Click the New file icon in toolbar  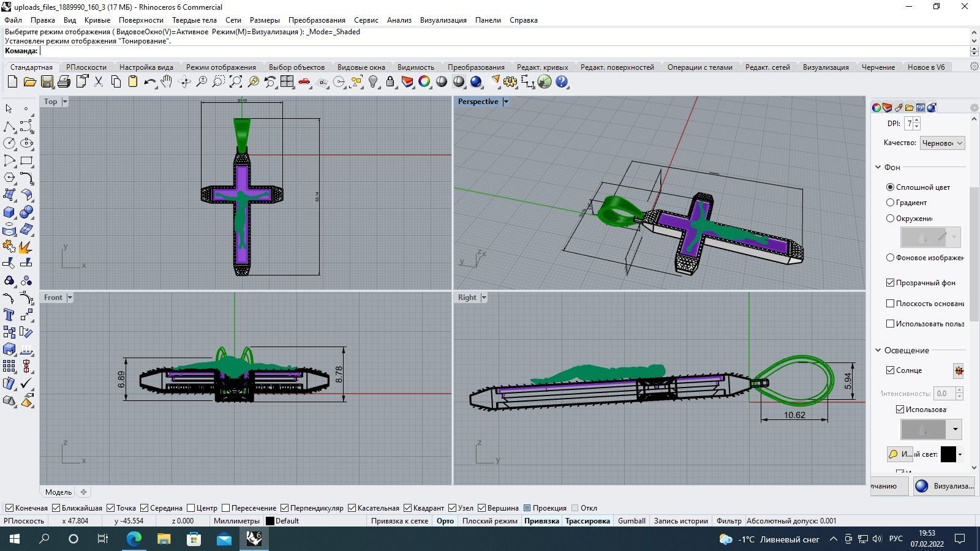[12, 81]
